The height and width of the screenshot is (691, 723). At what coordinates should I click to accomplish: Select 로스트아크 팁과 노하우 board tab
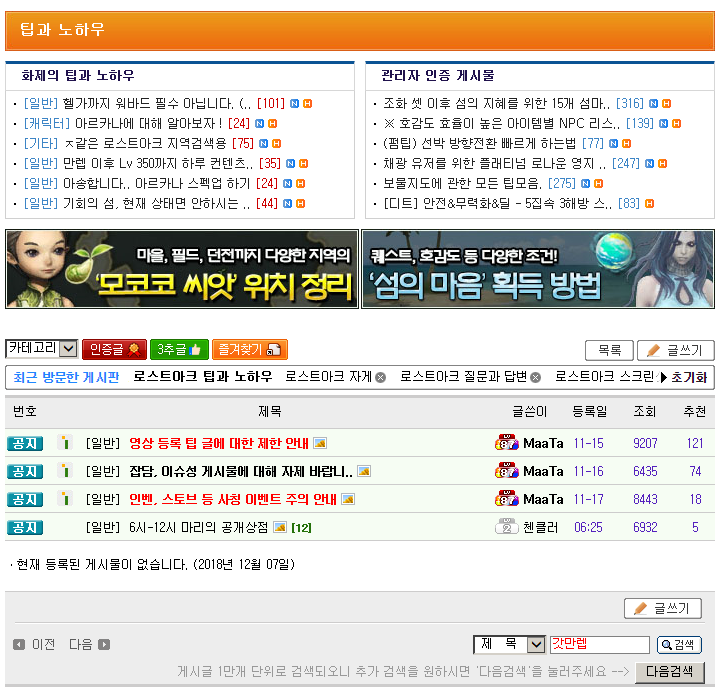(202, 377)
